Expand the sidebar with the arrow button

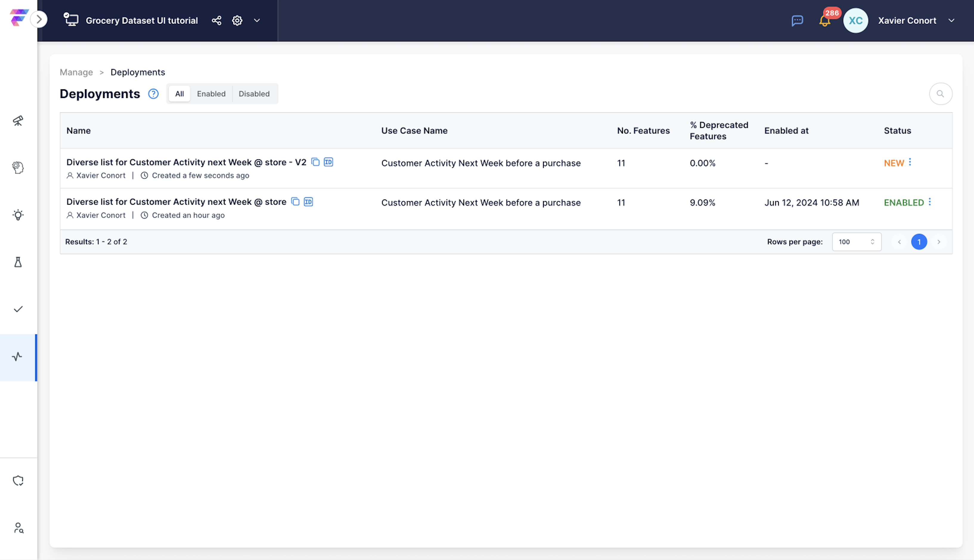pos(39,19)
